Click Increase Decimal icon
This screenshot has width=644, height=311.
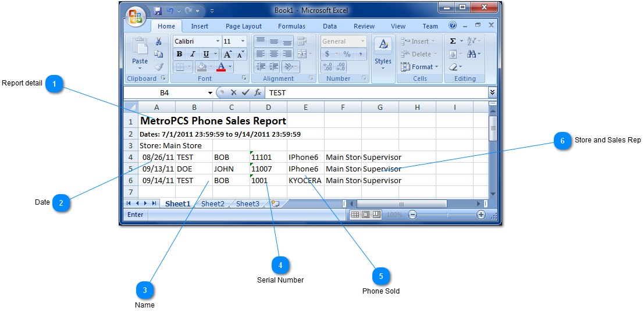coord(328,66)
